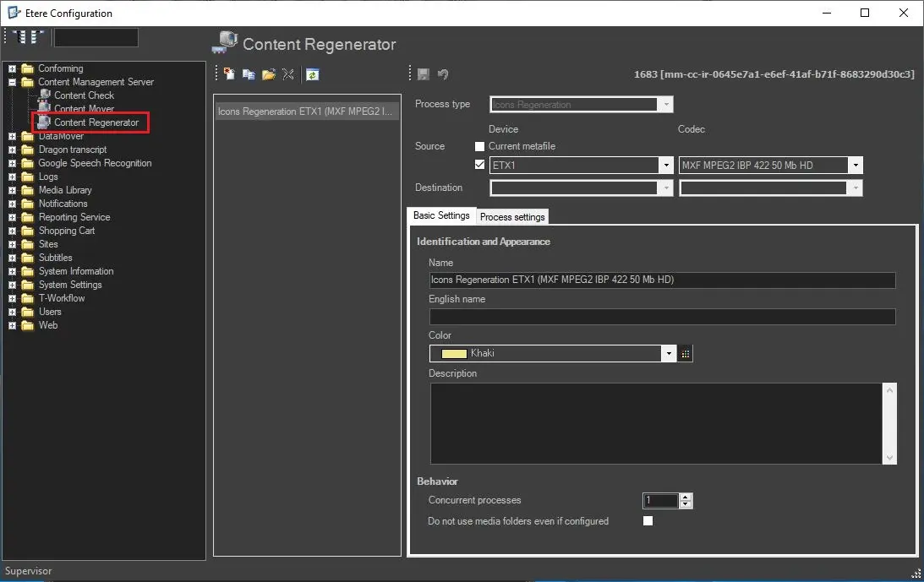Open the Source Codec dropdown
Viewport: 924px width, 582px height.
pos(856,166)
